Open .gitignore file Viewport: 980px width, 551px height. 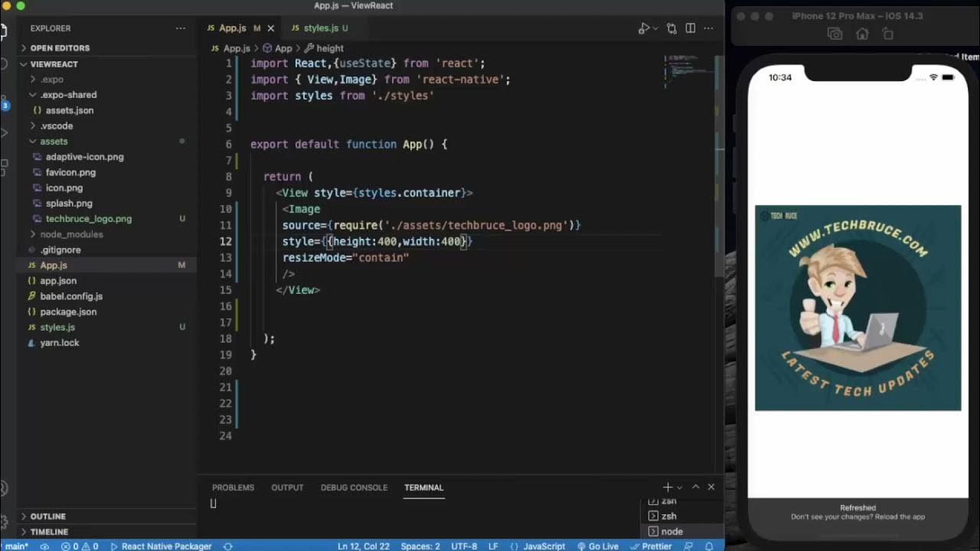click(106, 249)
